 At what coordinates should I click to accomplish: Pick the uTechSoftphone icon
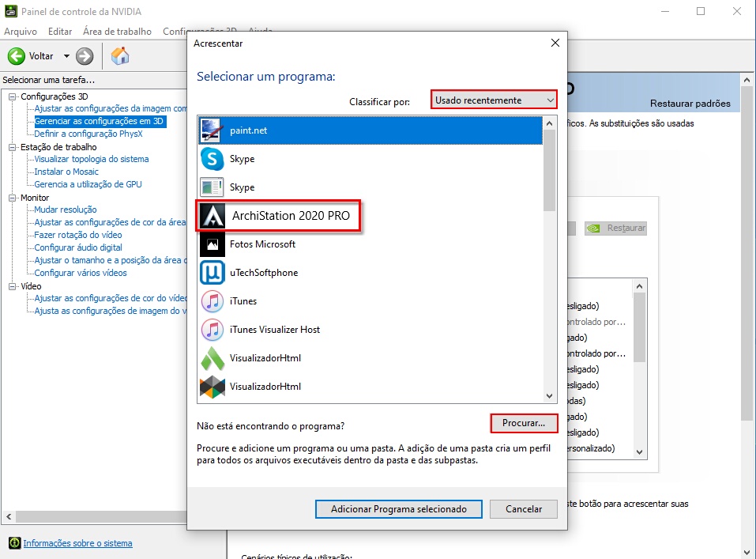(213, 273)
